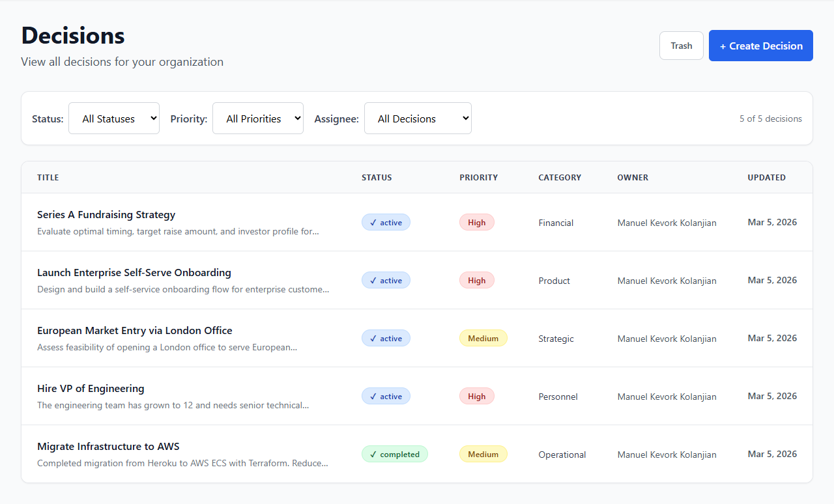Sort by the UPDATED column header
This screenshot has height=504, width=834.
pos(766,177)
